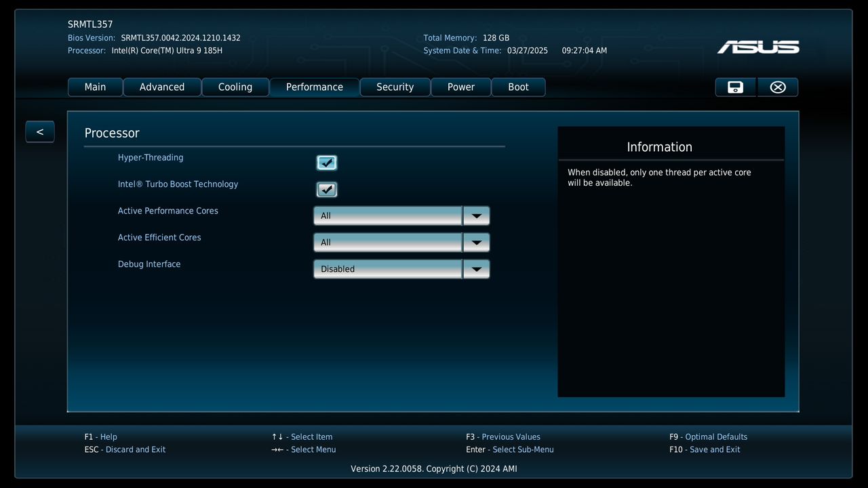Disable Intel Turbo Boost Technology checkbox
This screenshot has height=488, width=868.
(x=327, y=190)
